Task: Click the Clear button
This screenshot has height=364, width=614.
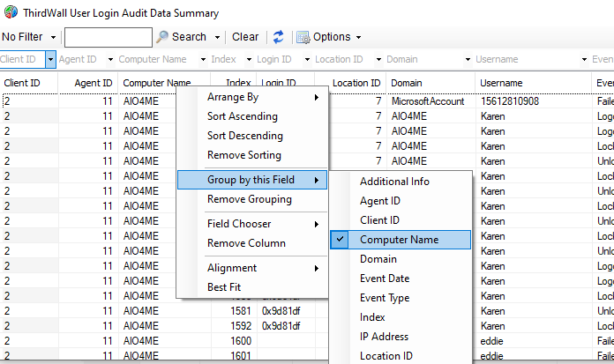Action: (x=245, y=37)
